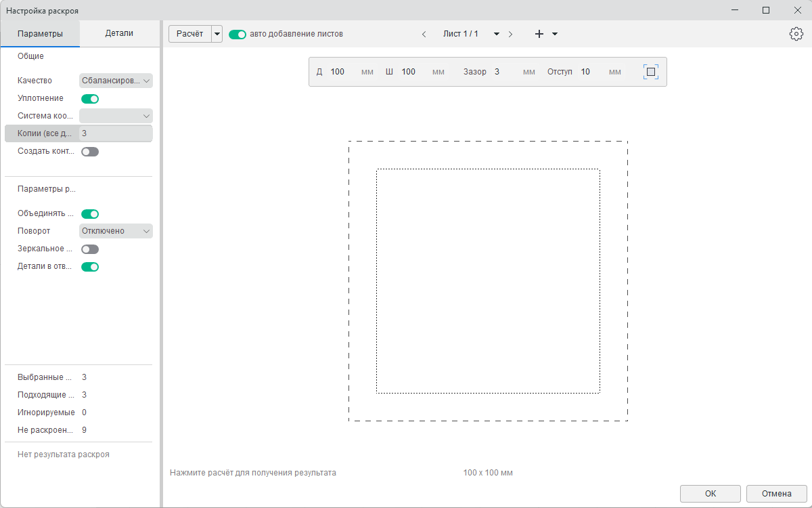Click the Отступ margin input field
The image size is (812, 508).
coord(592,72)
